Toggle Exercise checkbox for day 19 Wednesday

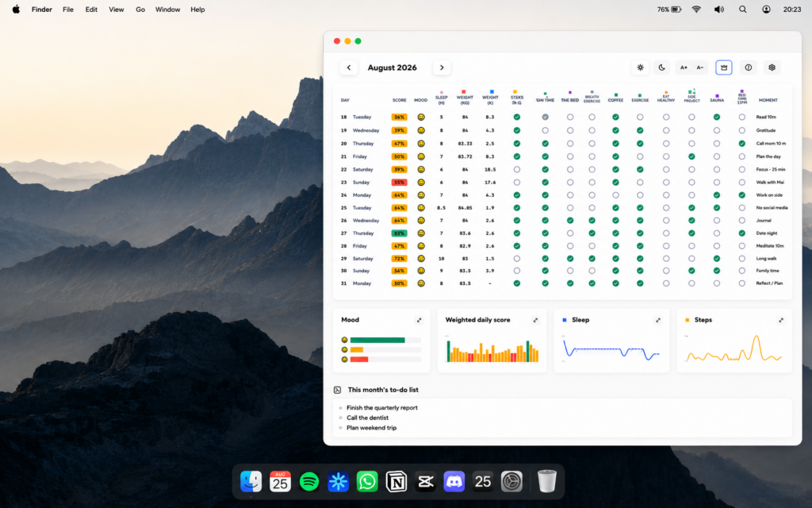(640, 131)
